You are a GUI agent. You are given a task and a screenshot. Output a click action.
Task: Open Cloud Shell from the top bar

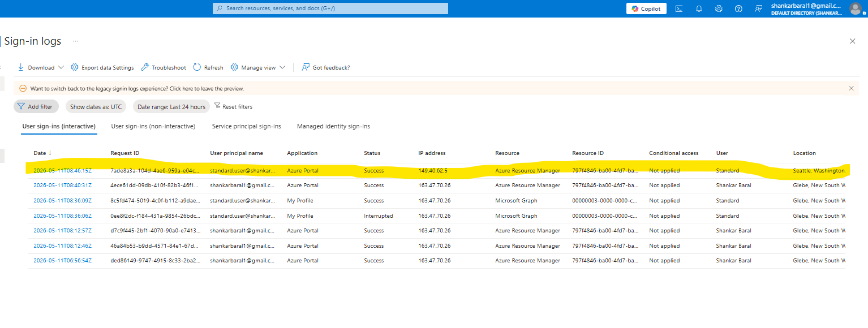click(679, 8)
